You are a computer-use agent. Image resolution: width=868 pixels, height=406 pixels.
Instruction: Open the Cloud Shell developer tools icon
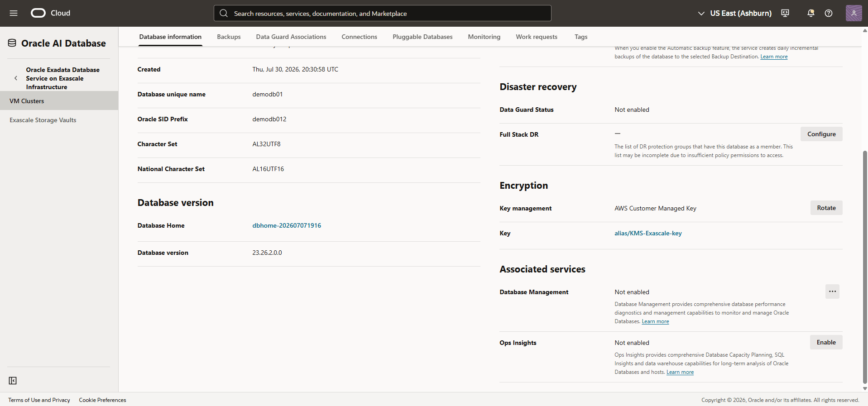tap(785, 13)
